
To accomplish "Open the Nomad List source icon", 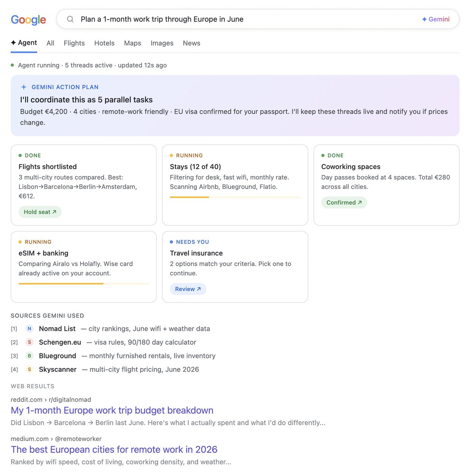I will click(x=29, y=328).
